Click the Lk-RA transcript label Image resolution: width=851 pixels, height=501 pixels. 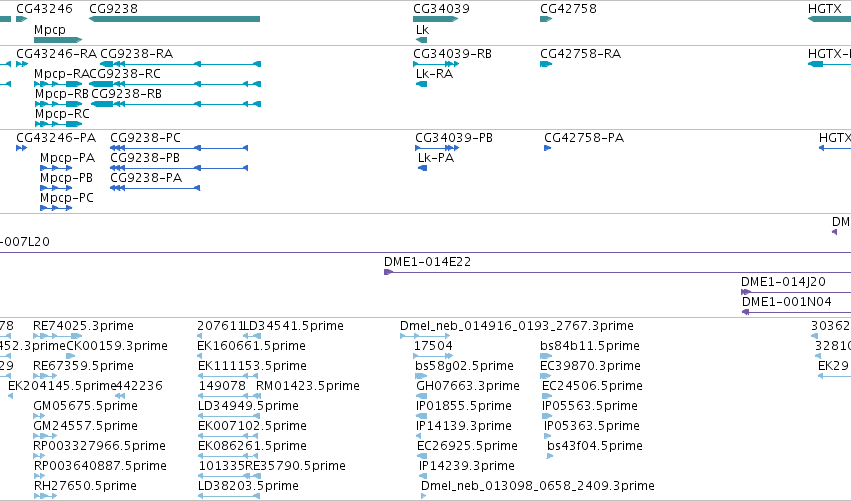[x=434, y=74]
